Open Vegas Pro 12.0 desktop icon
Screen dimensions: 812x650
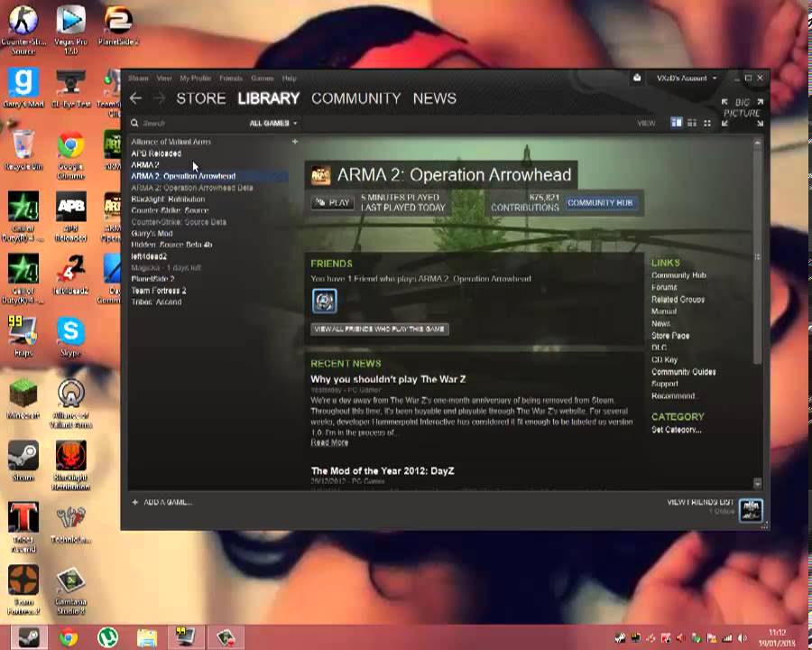[71, 30]
